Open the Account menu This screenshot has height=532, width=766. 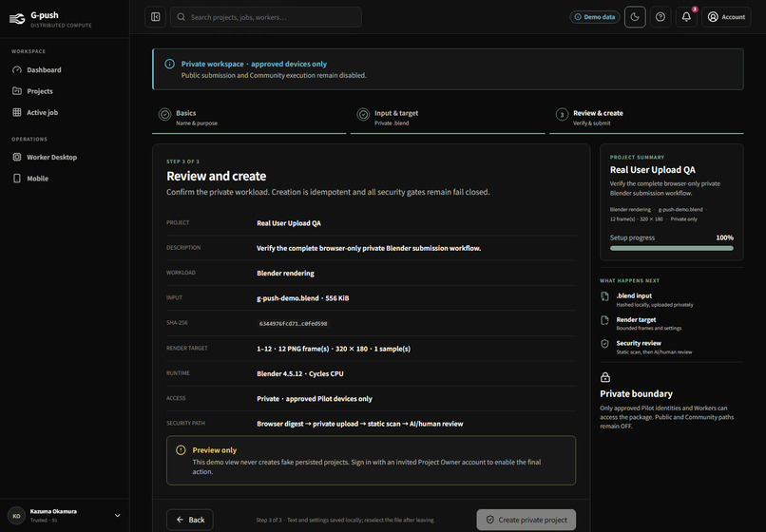tap(726, 17)
